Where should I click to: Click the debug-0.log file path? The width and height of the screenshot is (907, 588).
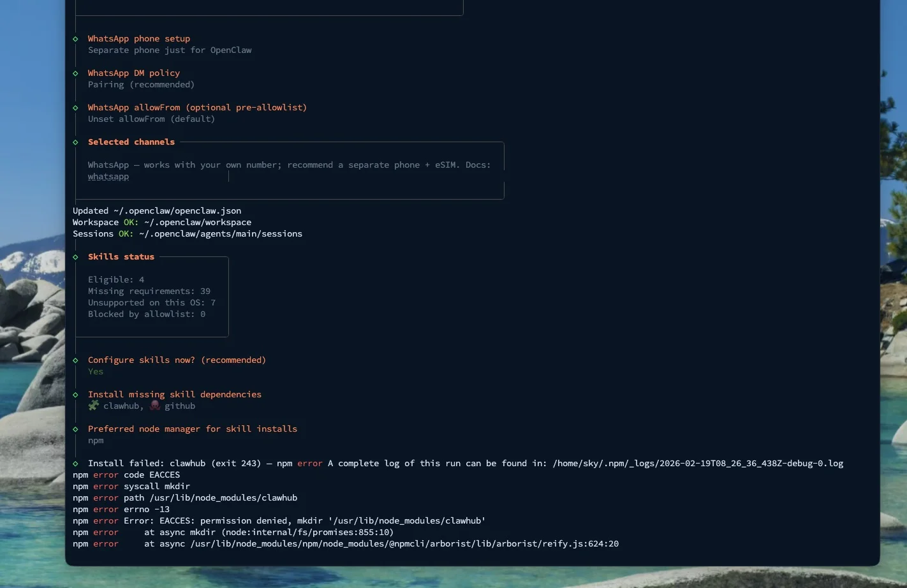(x=698, y=464)
